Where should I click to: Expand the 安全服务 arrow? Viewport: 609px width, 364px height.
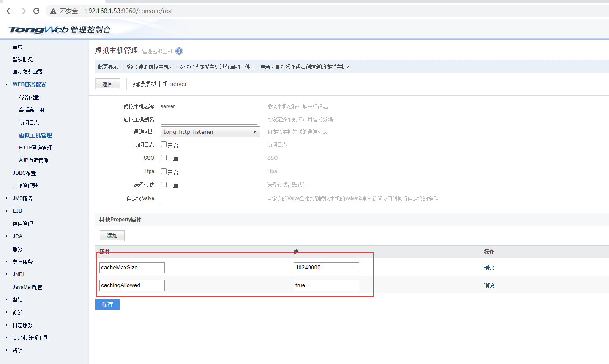pyautogui.click(x=6, y=261)
